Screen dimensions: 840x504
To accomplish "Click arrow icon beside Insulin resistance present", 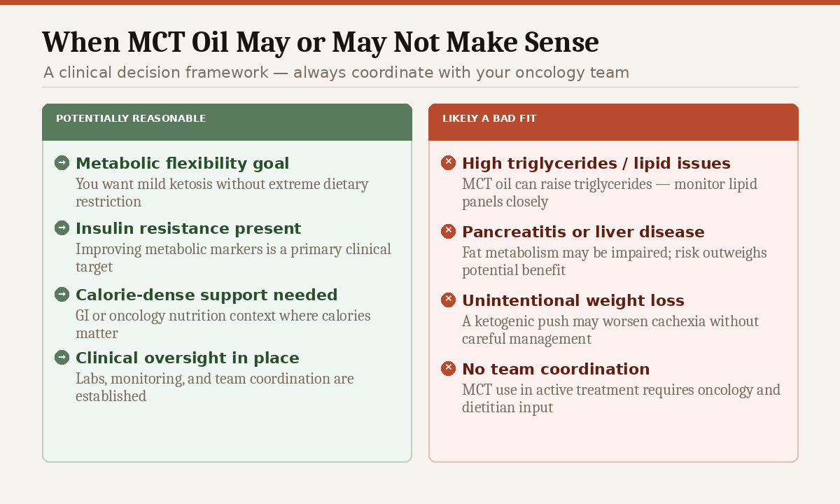I will pyautogui.click(x=62, y=228).
